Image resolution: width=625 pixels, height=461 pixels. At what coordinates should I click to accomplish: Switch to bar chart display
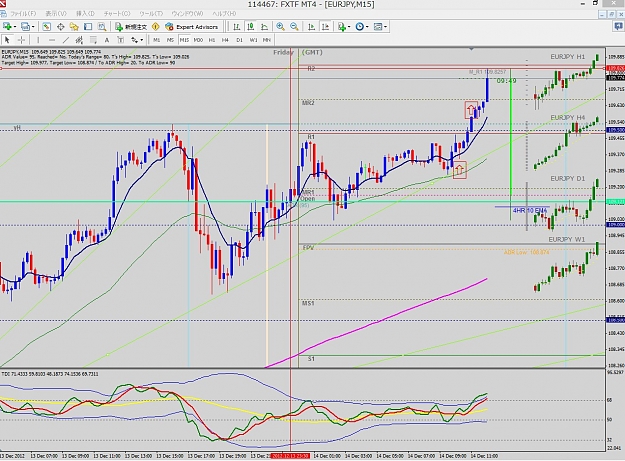pos(237,27)
